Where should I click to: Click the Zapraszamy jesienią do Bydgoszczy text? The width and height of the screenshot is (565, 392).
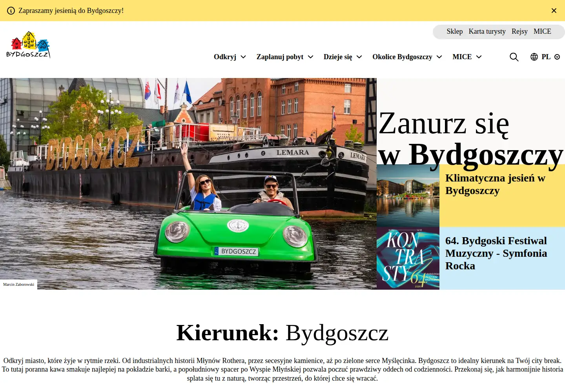click(71, 11)
